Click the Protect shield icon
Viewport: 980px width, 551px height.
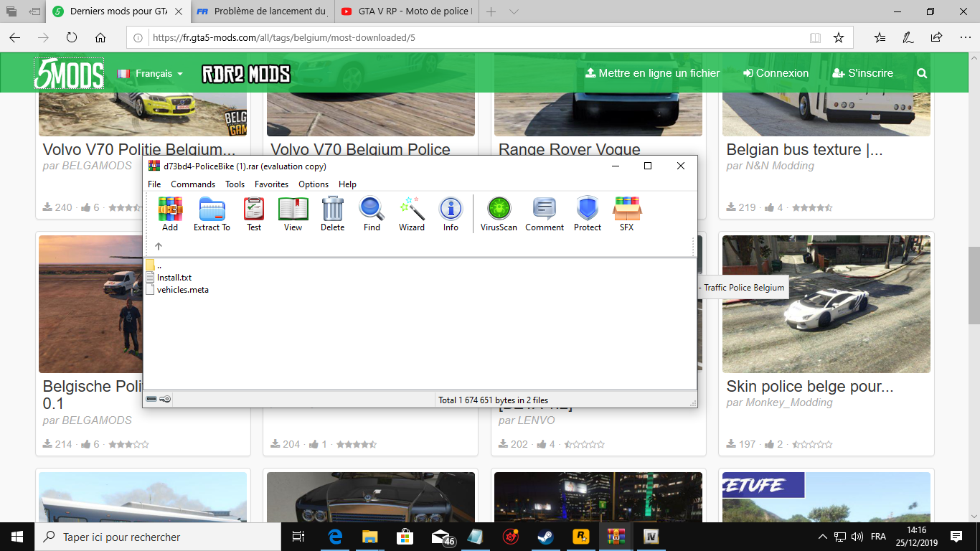588,214
